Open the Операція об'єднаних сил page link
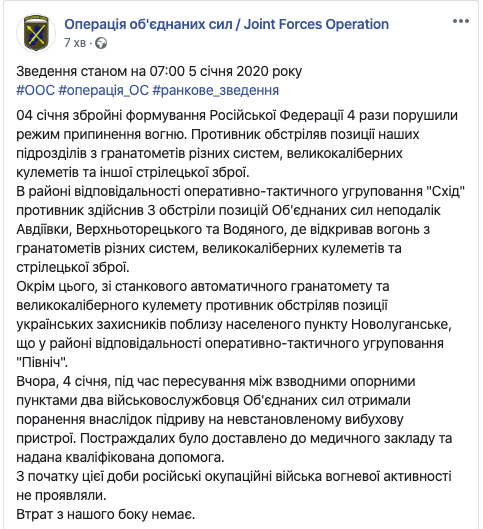This screenshot has height=529, width=483. pyautogui.click(x=148, y=24)
